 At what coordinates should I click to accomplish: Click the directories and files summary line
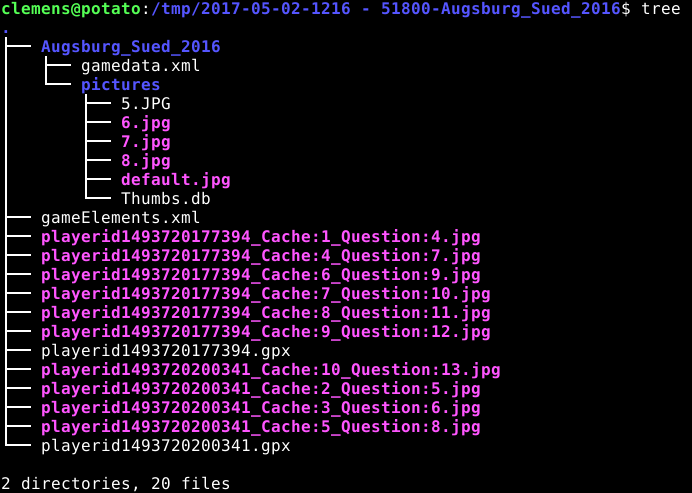pyautogui.click(x=116, y=484)
